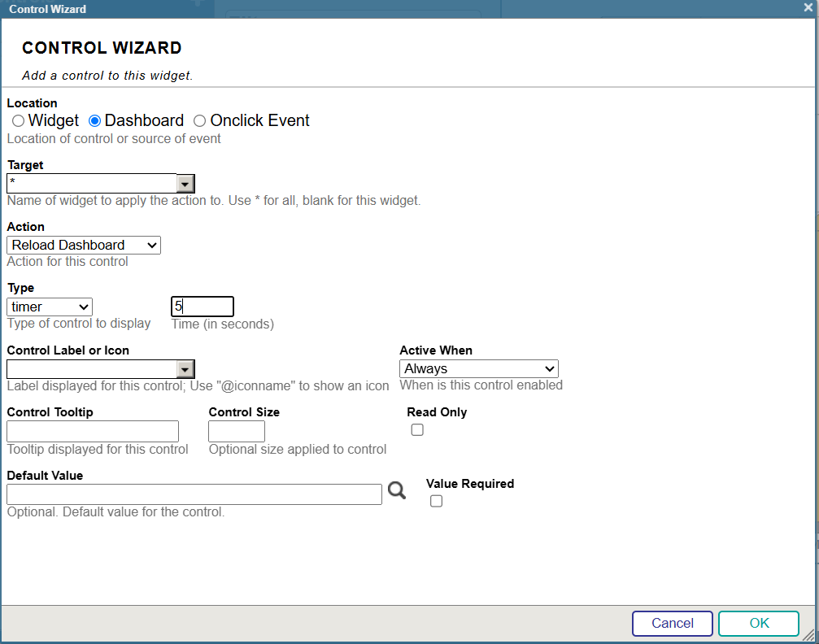Click the Default Value text box
Image resolution: width=819 pixels, height=644 pixels.
[194, 494]
